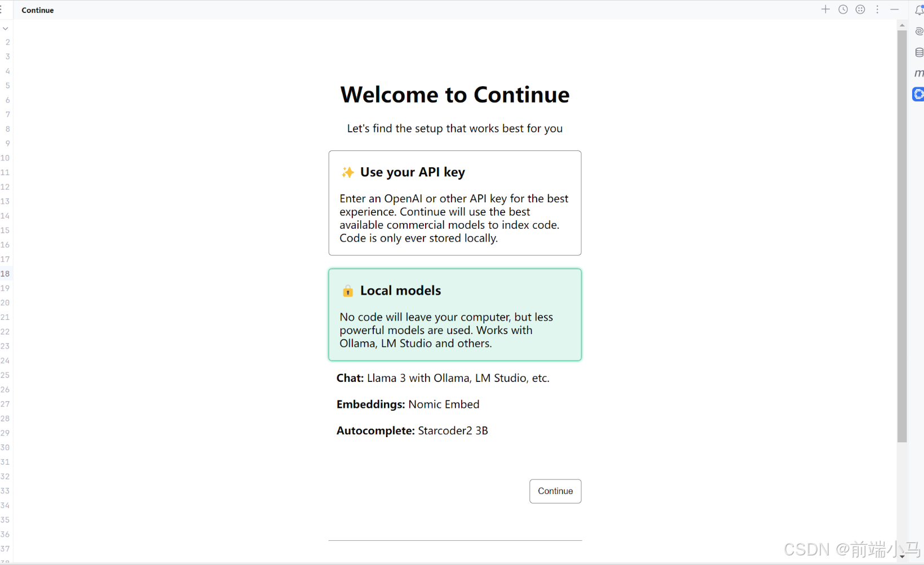This screenshot has width=924, height=565.
Task: Click the 'Chat: Llama 3 with Ollama' line
Action: pyautogui.click(x=443, y=378)
